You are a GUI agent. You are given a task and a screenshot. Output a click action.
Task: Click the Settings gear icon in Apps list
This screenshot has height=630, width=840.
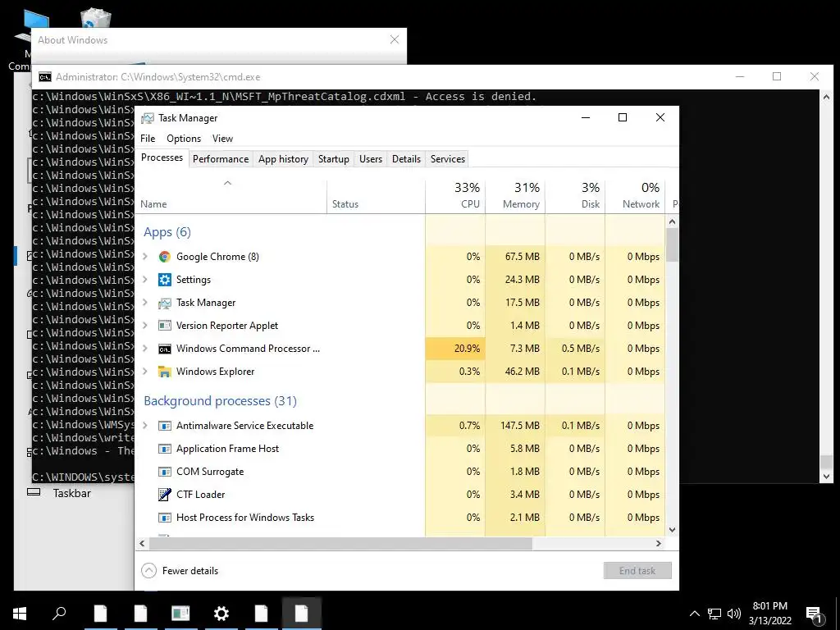164,280
